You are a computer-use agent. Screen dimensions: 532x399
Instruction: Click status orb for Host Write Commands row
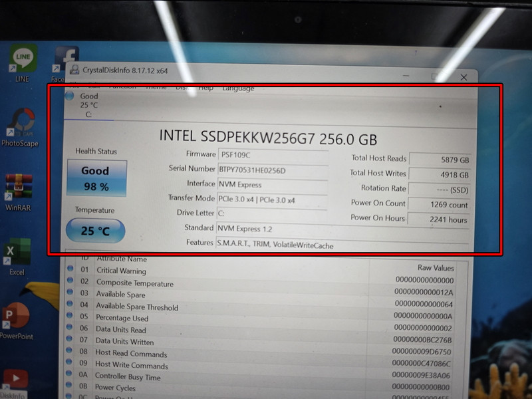69,362
